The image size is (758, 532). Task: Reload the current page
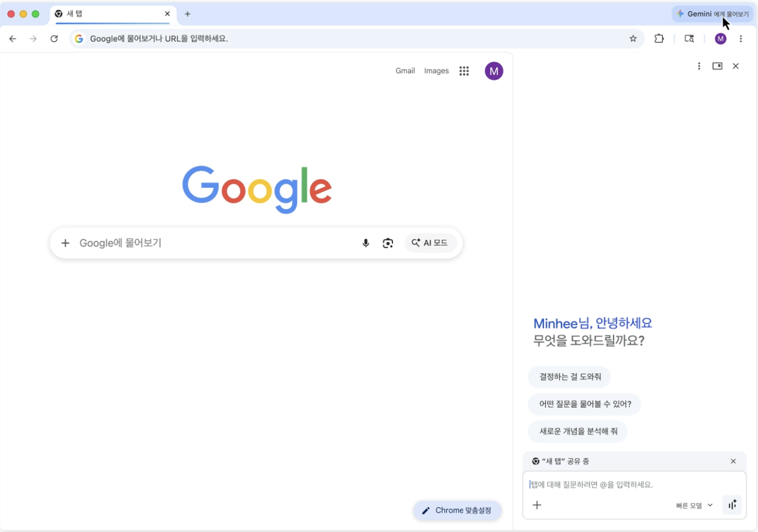[54, 38]
